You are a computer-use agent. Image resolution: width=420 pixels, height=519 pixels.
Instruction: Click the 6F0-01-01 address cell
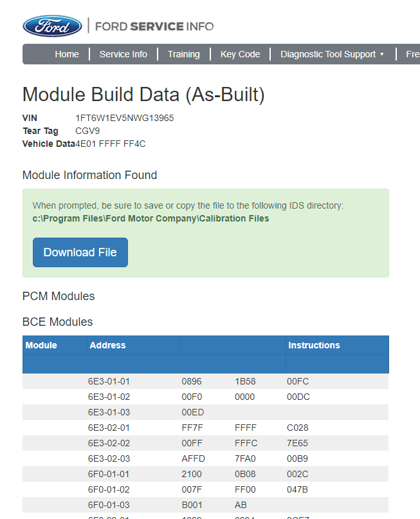[109, 474]
